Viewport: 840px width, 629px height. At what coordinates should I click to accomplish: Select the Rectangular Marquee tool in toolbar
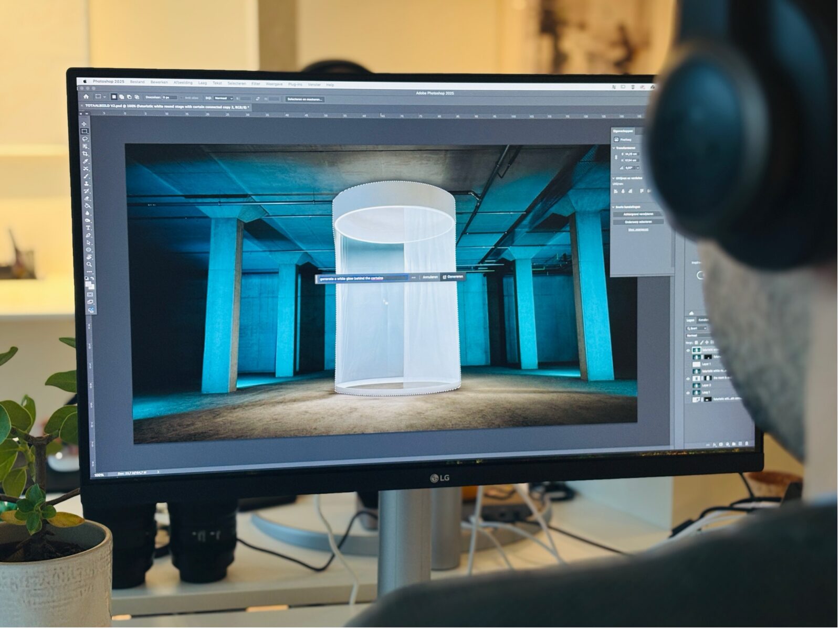point(84,131)
